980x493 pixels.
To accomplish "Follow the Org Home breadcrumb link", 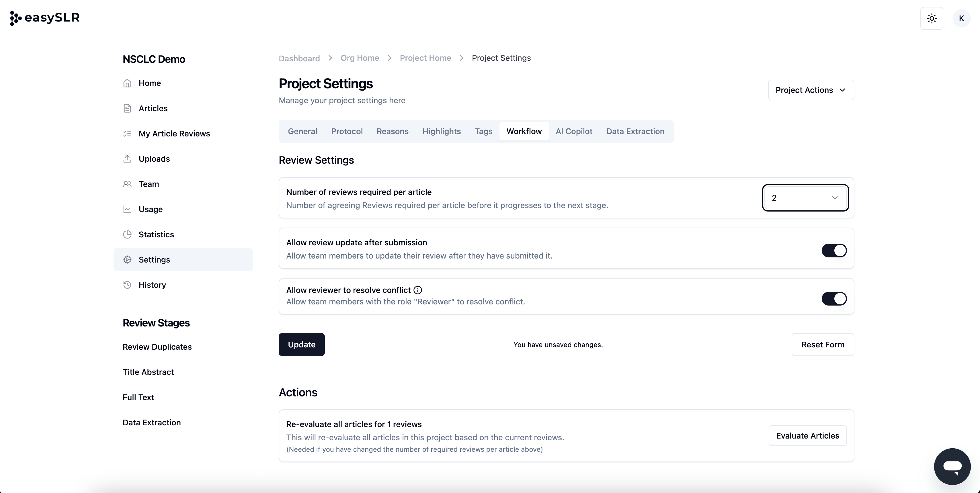I will [x=360, y=58].
